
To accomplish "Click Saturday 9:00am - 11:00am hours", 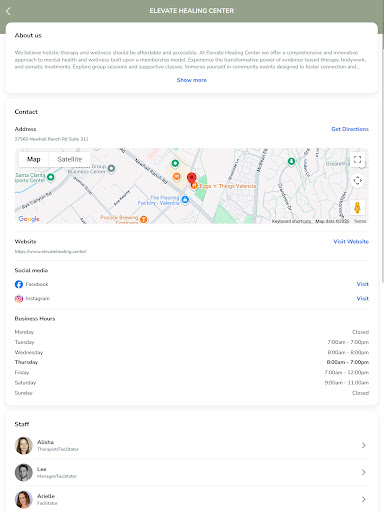I will (347, 383).
